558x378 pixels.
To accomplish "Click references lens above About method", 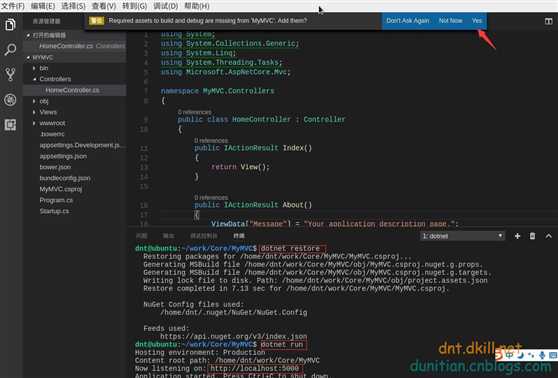I will [x=211, y=198].
